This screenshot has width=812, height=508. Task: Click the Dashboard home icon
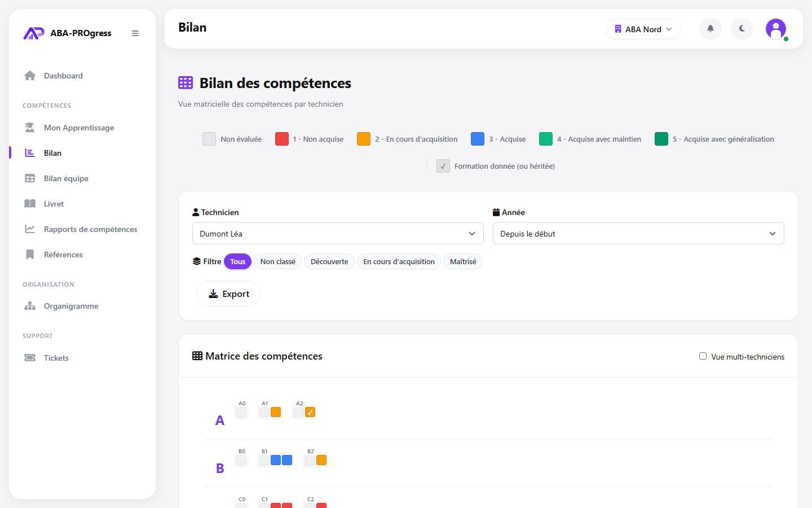(30, 76)
